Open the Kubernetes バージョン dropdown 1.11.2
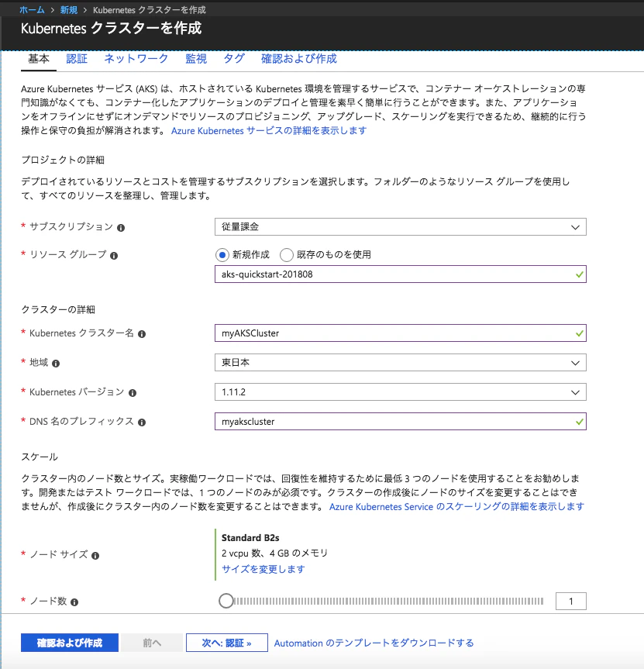644x669 pixels. [401, 391]
